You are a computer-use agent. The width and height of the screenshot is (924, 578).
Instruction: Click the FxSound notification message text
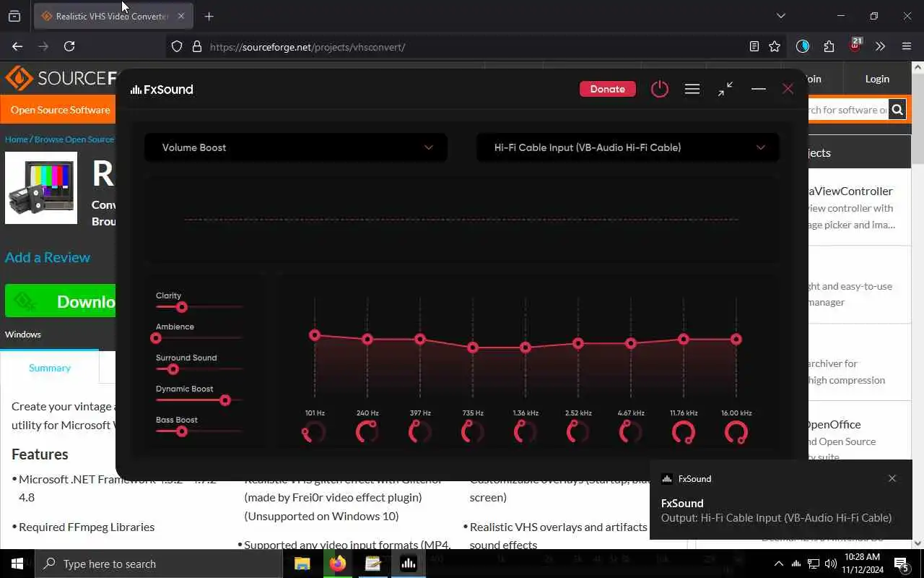776,517
